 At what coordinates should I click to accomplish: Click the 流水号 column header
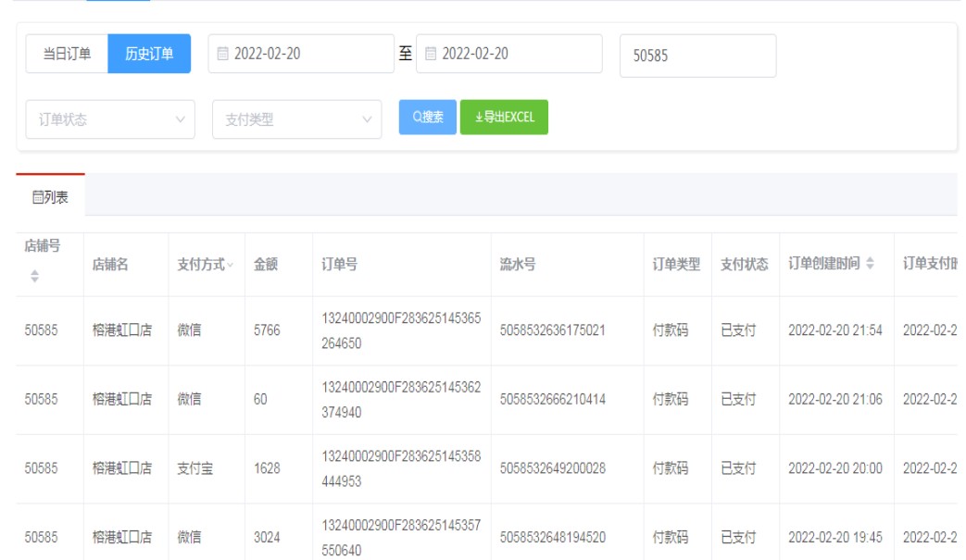pyautogui.click(x=518, y=265)
